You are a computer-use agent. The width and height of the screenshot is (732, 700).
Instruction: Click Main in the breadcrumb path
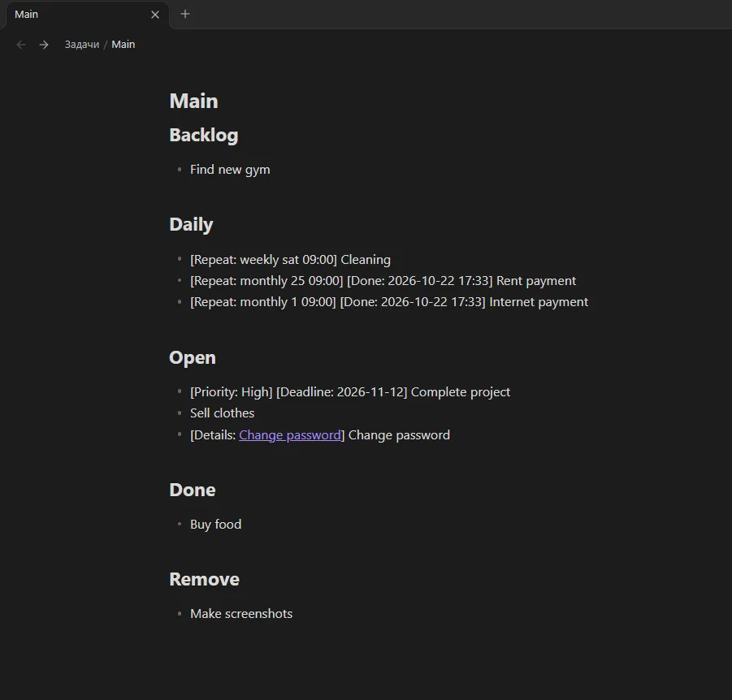[x=123, y=45]
